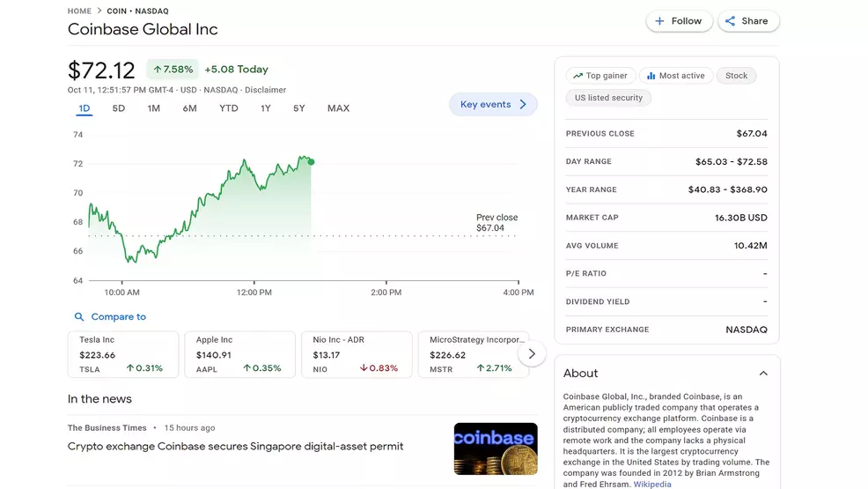Open the MicroStrategy comparison card
868x489 pixels.
pos(474,354)
